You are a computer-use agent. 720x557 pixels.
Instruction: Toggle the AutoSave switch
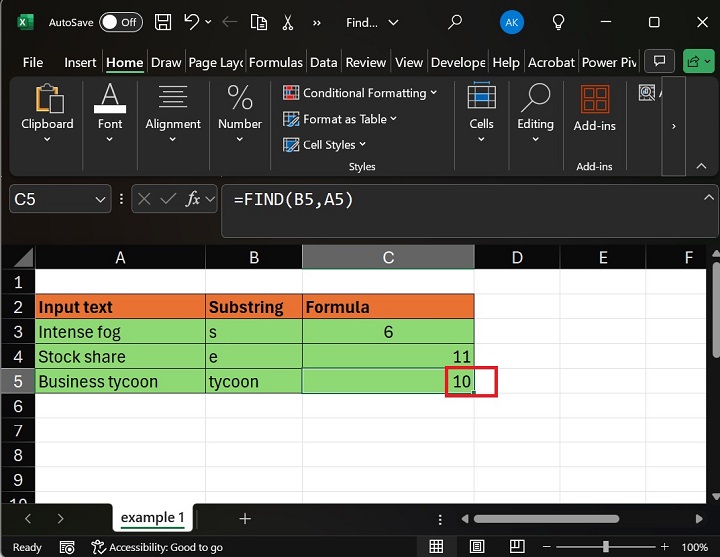click(x=120, y=22)
